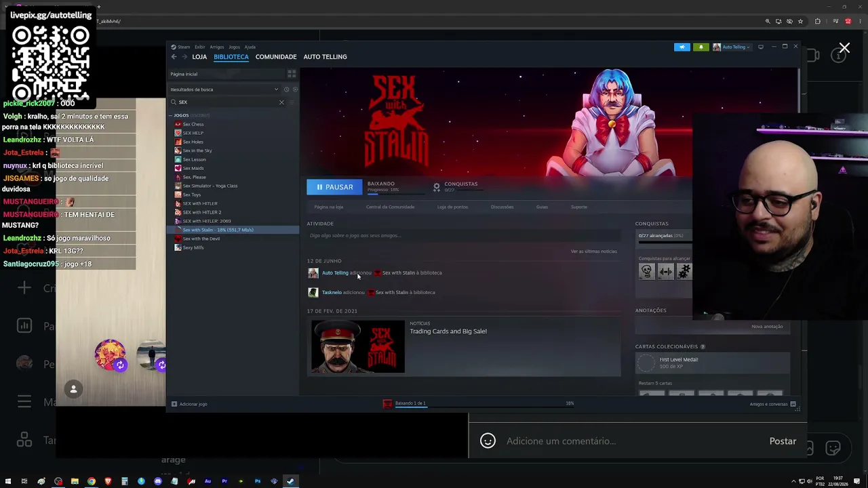Screen dimensions: 868x488
Task: Open the advanced filter options icon
Action: pyautogui.click(x=292, y=102)
